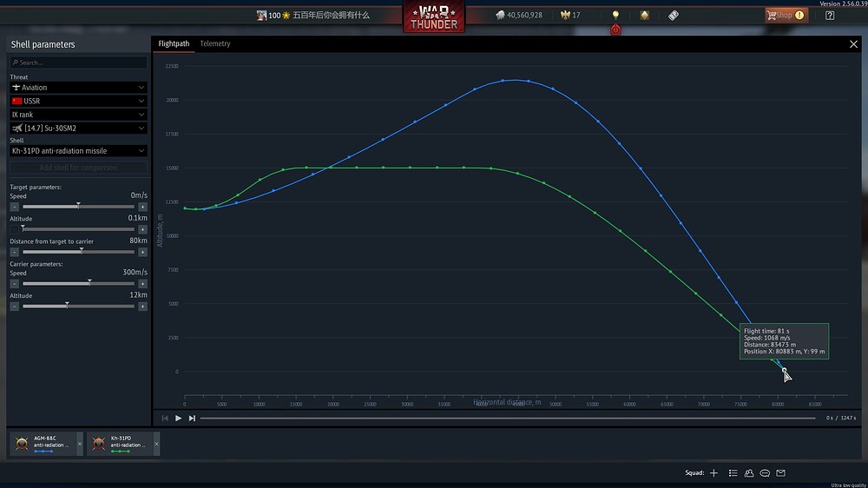
Task: Decrease distance from target to carrier
Action: [x=15, y=252]
